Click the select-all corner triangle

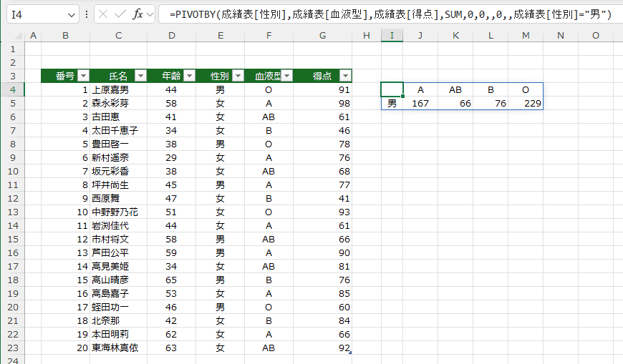click(x=19, y=36)
